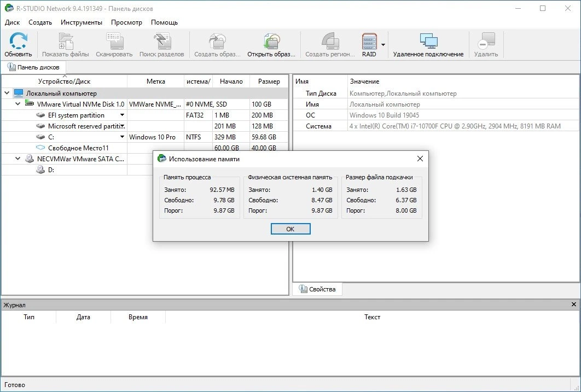Open the Удаленное подключение remote connection icon
581x392 pixels.
pos(428,40)
